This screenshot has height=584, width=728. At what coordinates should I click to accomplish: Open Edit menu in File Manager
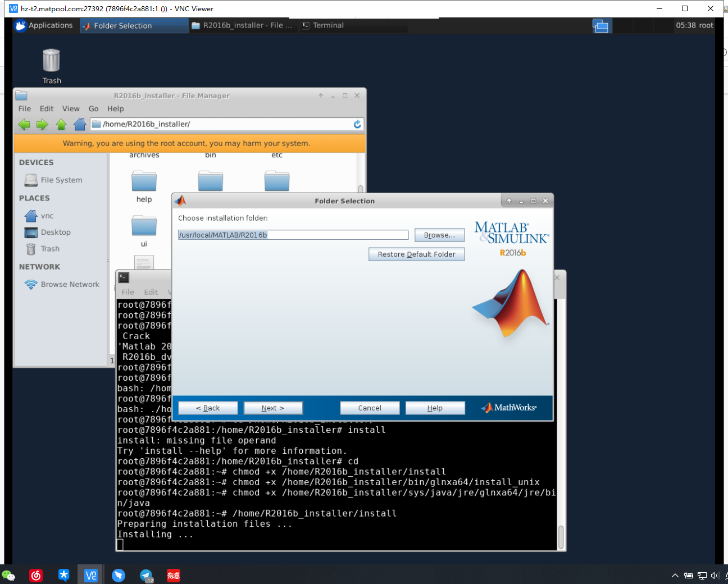47,109
